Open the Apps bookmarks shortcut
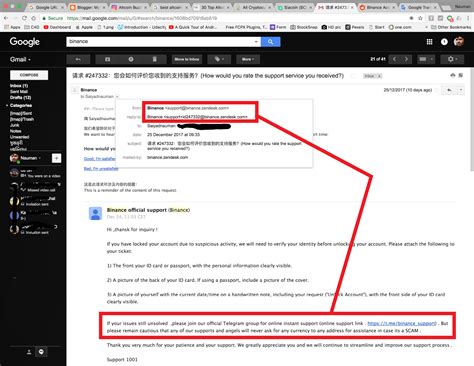The height and width of the screenshot is (366, 474). pyautogui.click(x=12, y=27)
